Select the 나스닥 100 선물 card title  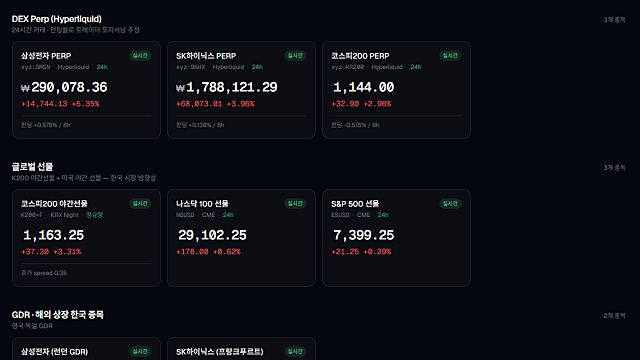tap(202, 204)
